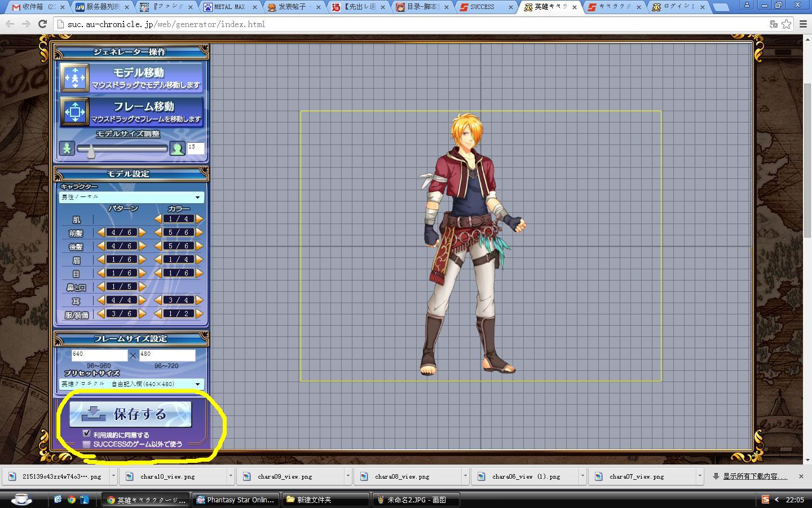Next 後髪 pattern arrow
The image size is (812, 508).
click(x=142, y=246)
